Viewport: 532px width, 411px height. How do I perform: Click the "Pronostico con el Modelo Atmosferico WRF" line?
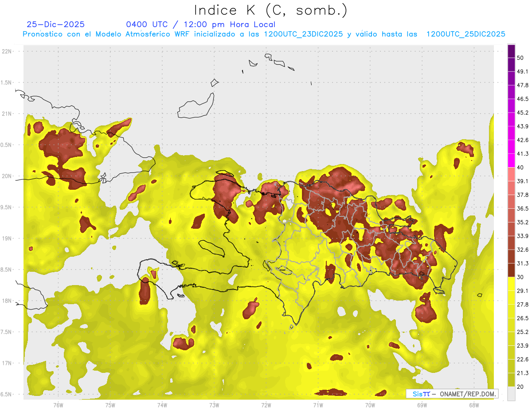tap(264, 34)
